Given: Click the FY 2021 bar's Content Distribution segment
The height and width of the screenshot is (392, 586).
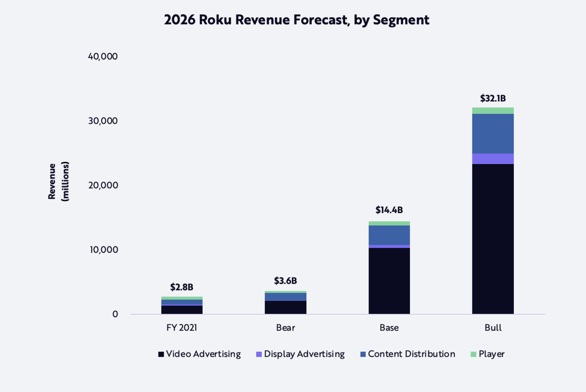Looking at the screenshot, I should (182, 302).
